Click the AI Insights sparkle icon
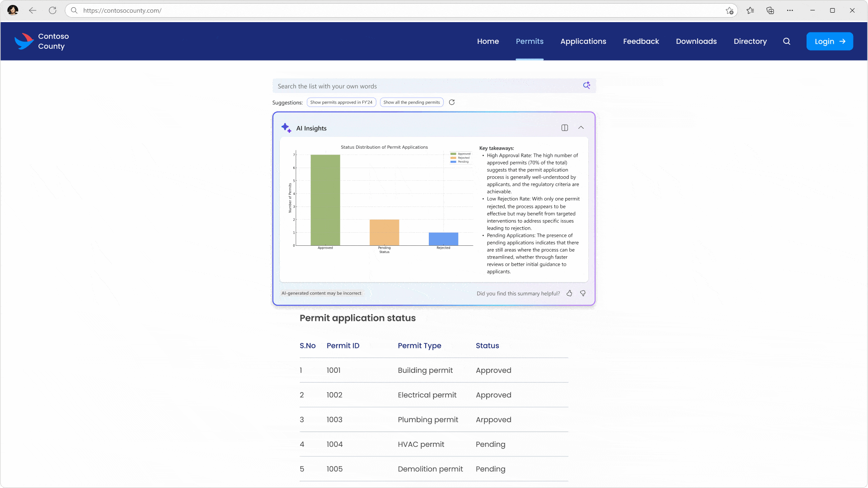 click(286, 127)
